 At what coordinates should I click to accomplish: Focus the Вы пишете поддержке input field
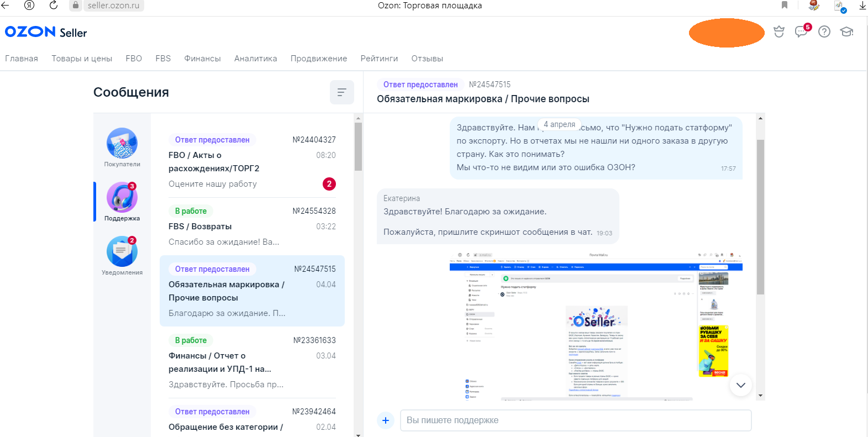tap(575, 420)
